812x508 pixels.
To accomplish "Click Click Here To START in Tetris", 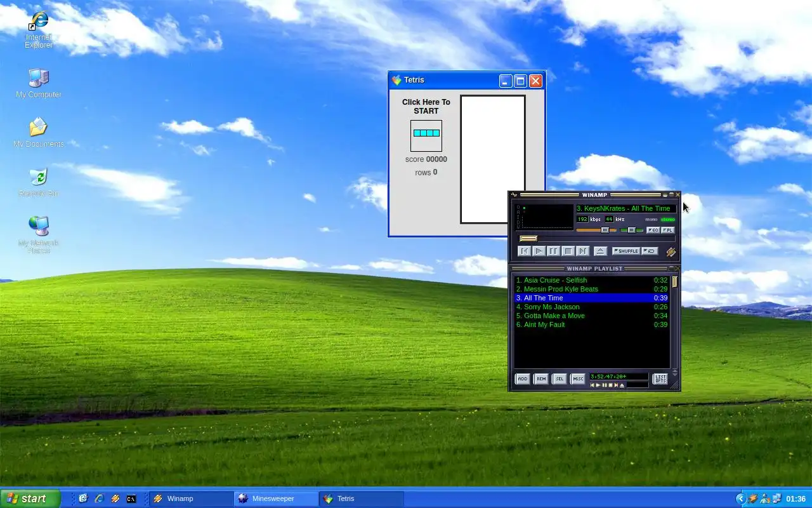I will pos(426,106).
